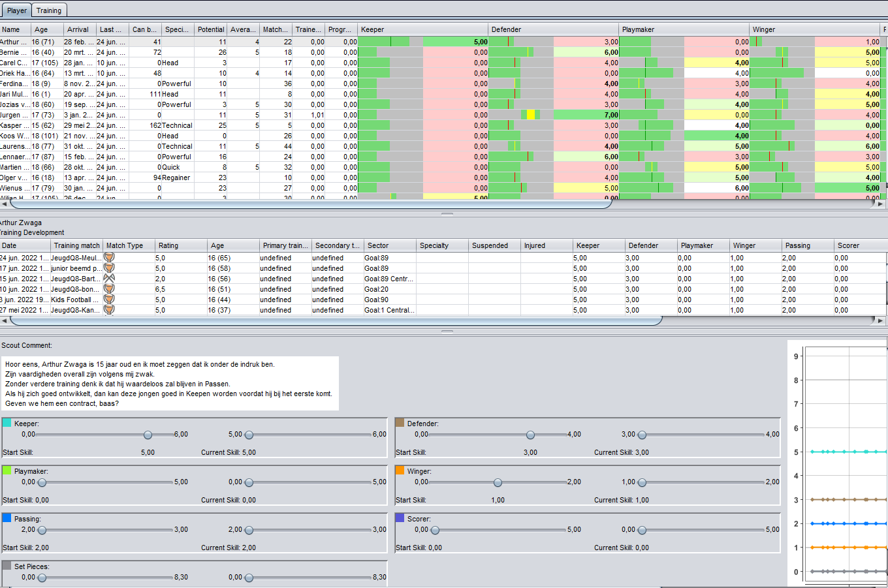Viewport: 888px width, 588px height.
Task: Click the Injured column header
Action: [x=547, y=245]
